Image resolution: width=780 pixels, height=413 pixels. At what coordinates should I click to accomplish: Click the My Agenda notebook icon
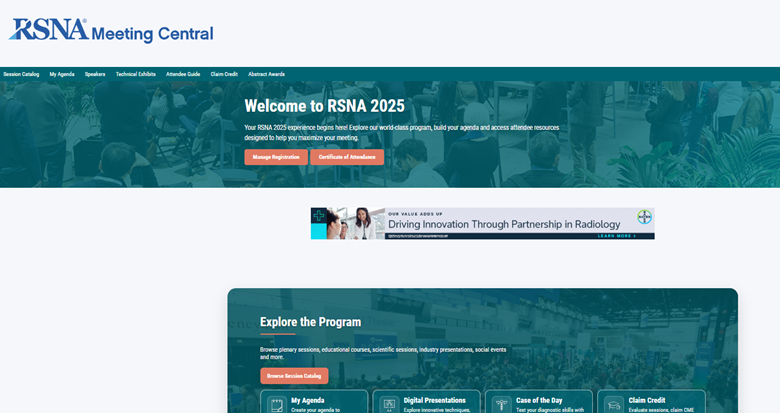[276, 405]
